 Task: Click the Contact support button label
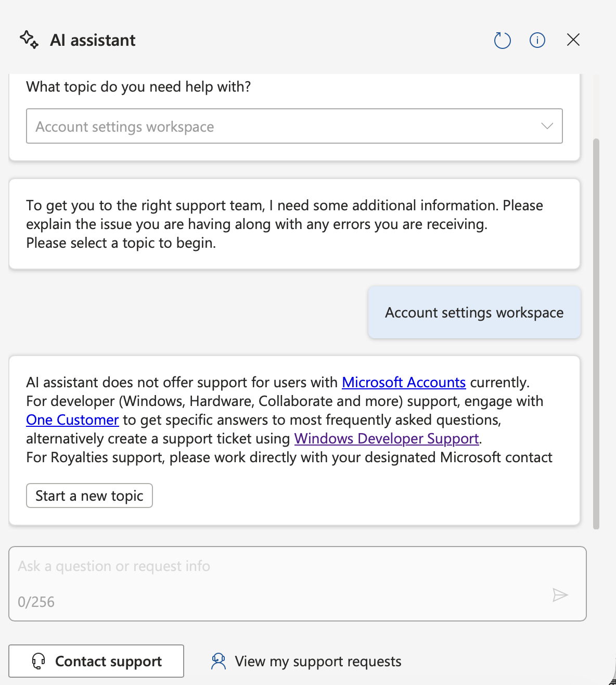pos(108,661)
